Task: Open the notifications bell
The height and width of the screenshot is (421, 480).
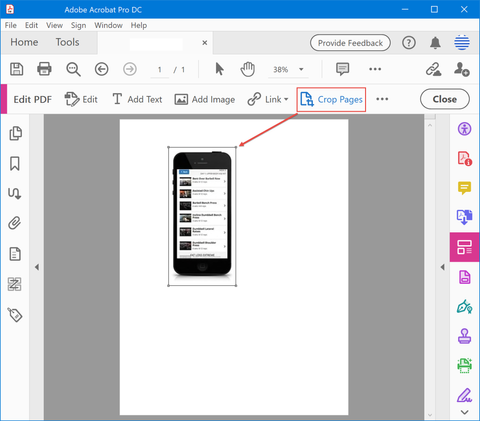Action: pyautogui.click(x=435, y=43)
